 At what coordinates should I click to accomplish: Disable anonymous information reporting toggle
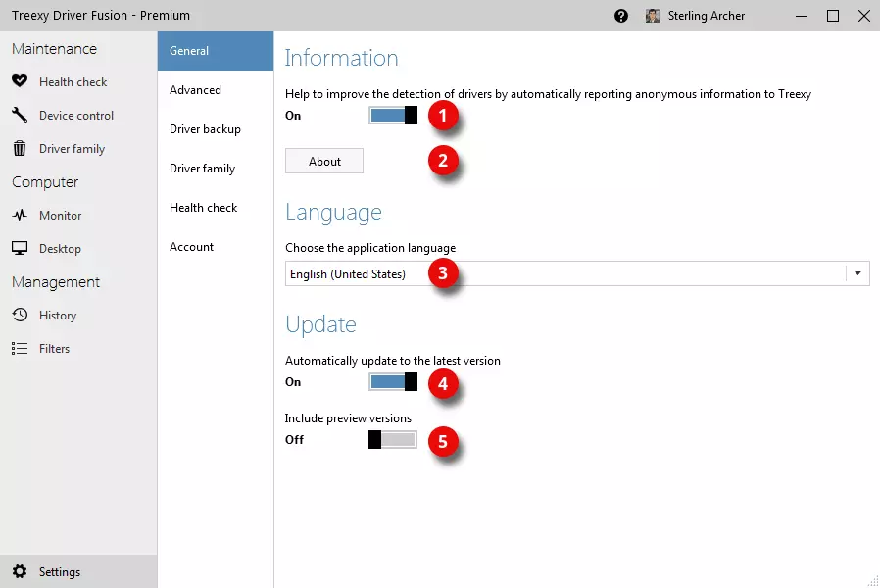pyautogui.click(x=393, y=115)
